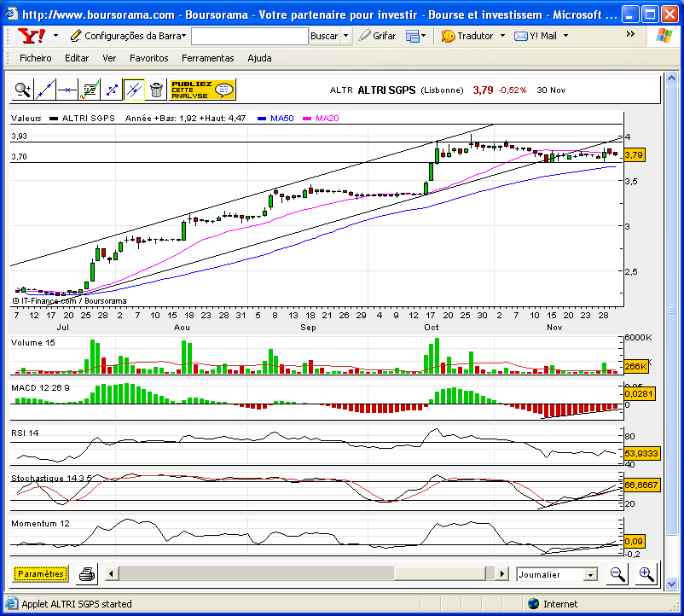Click the -0,52% change value
This screenshot has height=616, width=684.
coord(513,90)
